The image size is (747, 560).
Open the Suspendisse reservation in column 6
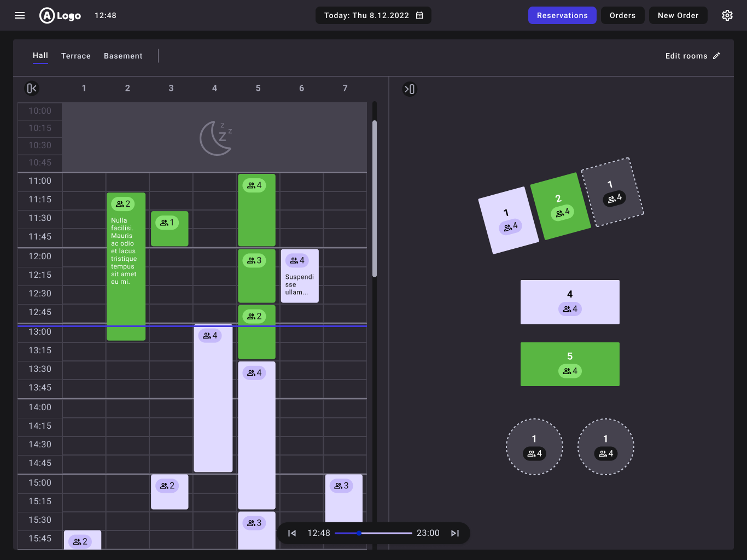(300, 276)
